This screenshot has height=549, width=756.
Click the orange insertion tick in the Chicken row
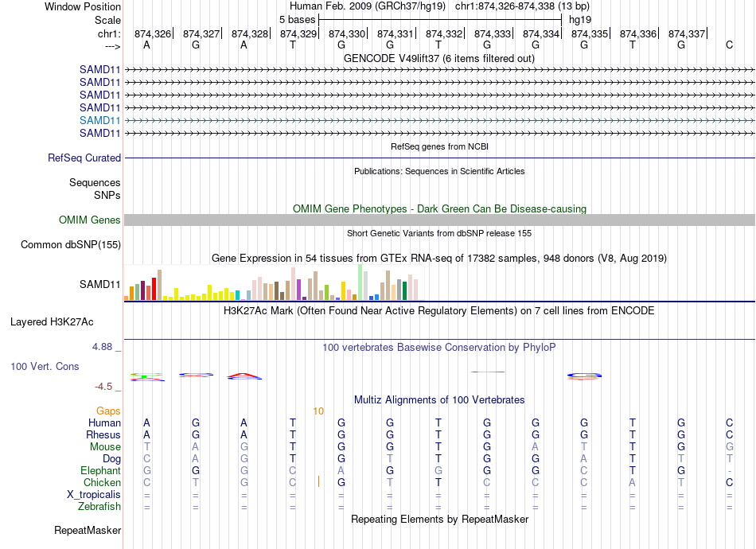click(x=318, y=481)
